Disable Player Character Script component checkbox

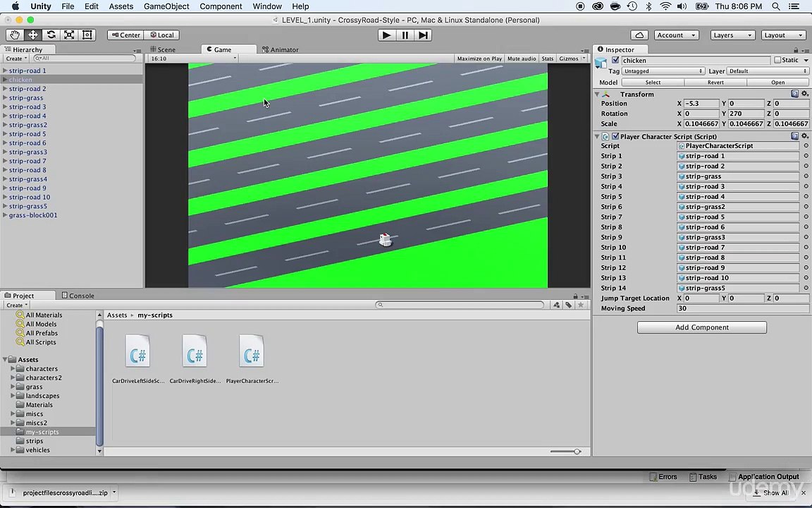pyautogui.click(x=615, y=136)
